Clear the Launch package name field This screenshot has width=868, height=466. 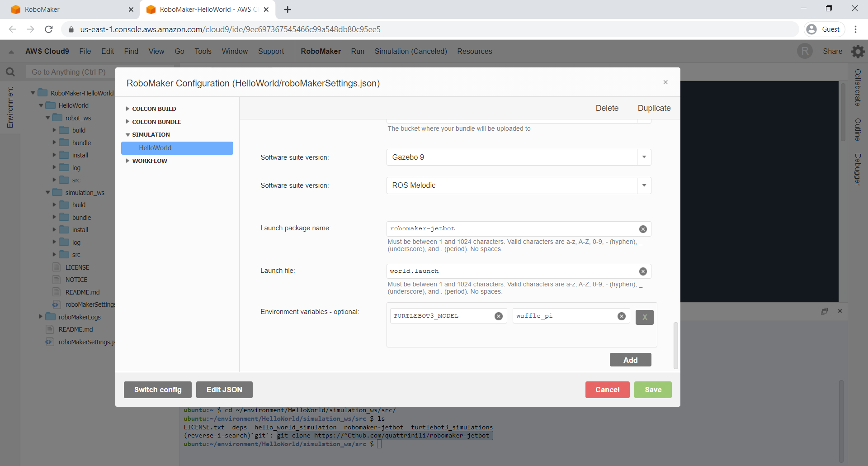click(x=643, y=229)
